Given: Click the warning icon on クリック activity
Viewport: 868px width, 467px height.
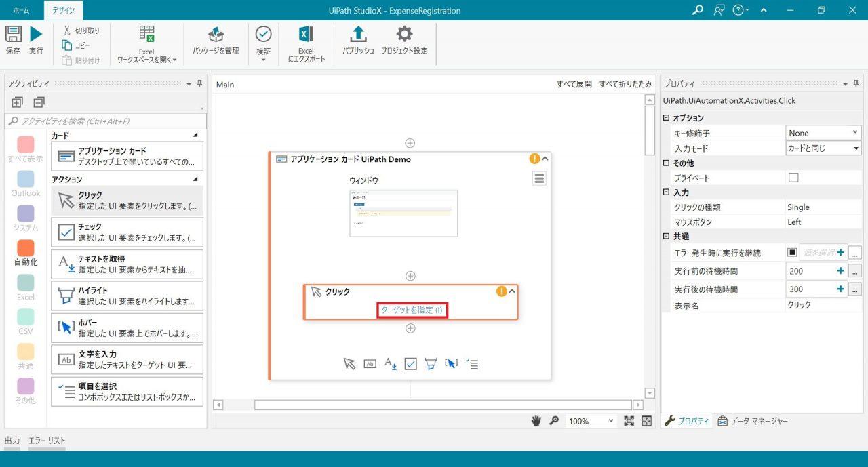Looking at the screenshot, I should pyautogui.click(x=502, y=291).
